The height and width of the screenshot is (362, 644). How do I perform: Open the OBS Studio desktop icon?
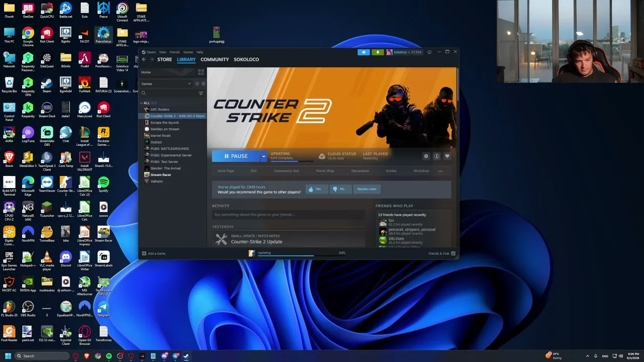coord(28,309)
